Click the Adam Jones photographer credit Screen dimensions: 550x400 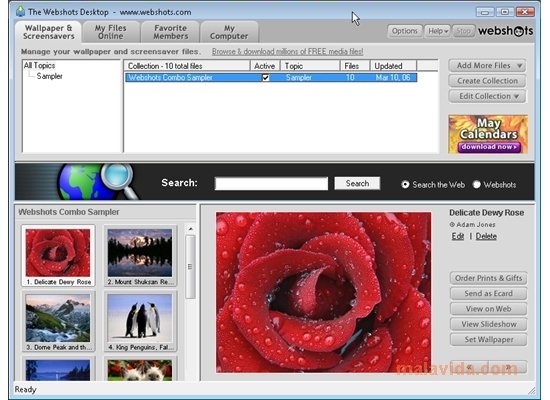pyautogui.click(x=472, y=225)
